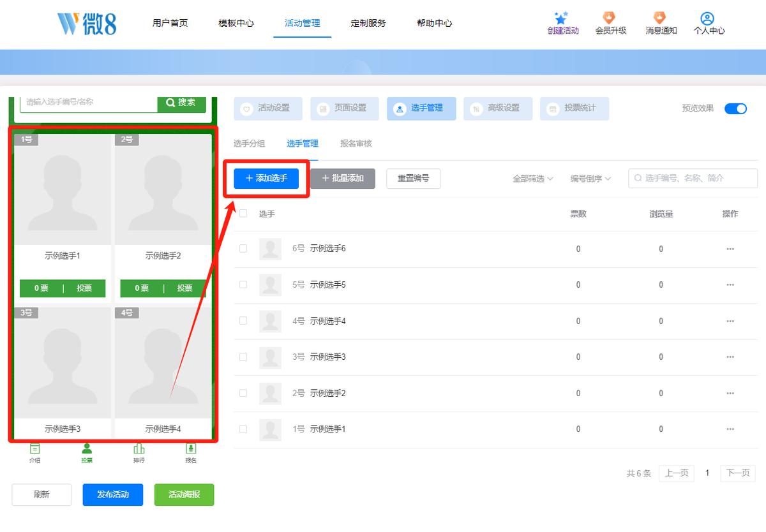Check the box for 示例选手2

(x=243, y=393)
